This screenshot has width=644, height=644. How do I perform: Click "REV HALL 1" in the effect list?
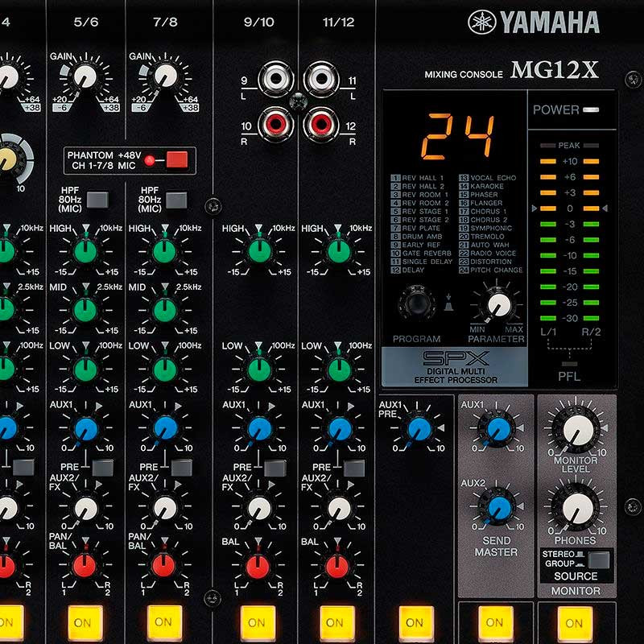coord(423,178)
